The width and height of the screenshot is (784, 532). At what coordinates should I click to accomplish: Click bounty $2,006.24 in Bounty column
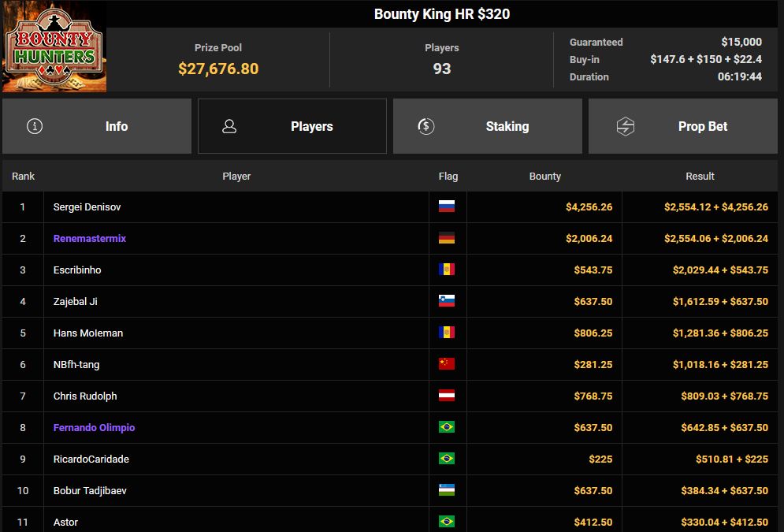pos(589,239)
